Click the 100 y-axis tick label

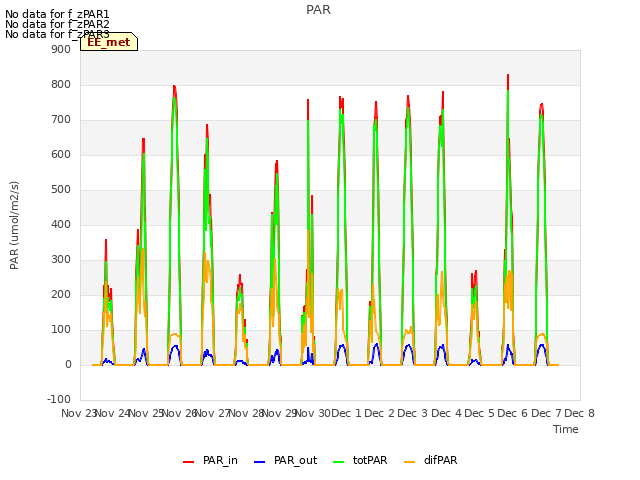click(x=61, y=329)
